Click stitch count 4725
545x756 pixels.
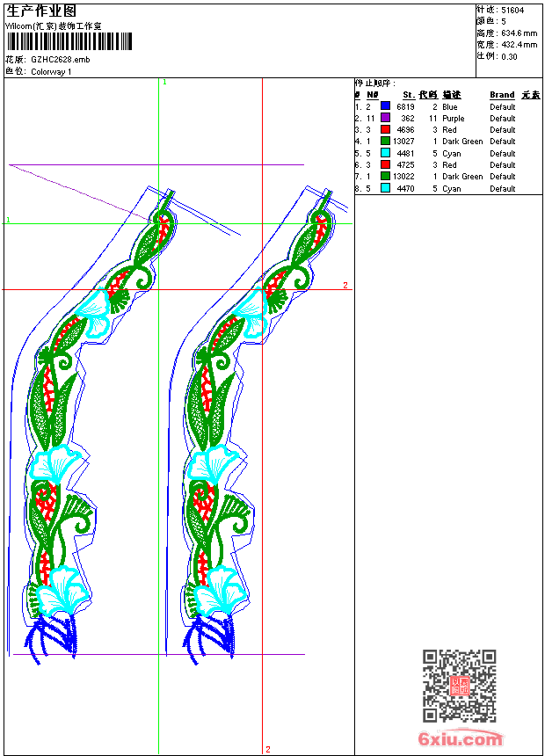point(405,165)
